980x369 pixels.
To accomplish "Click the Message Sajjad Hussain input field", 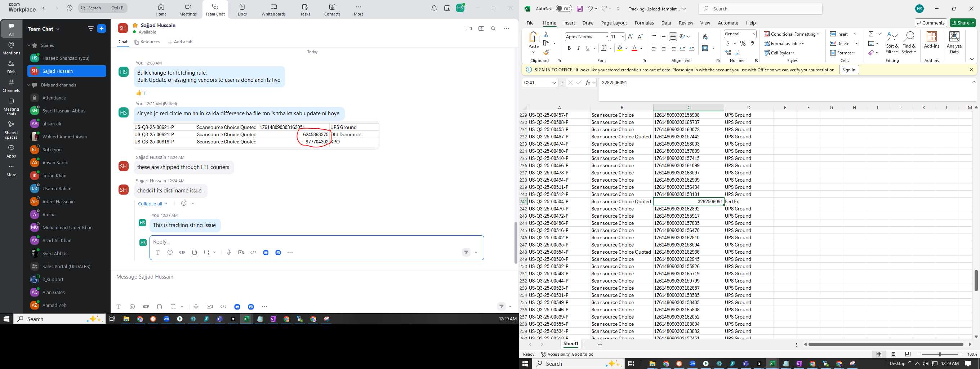I will (x=314, y=276).
